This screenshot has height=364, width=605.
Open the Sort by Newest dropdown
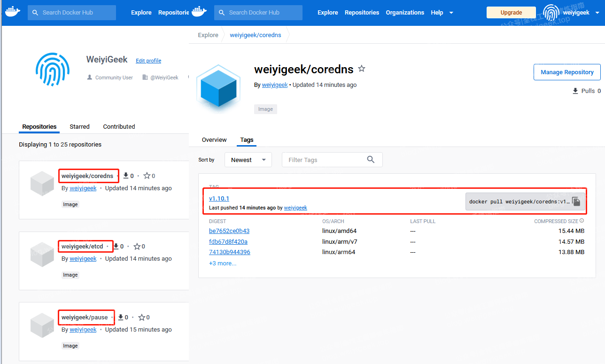(248, 160)
